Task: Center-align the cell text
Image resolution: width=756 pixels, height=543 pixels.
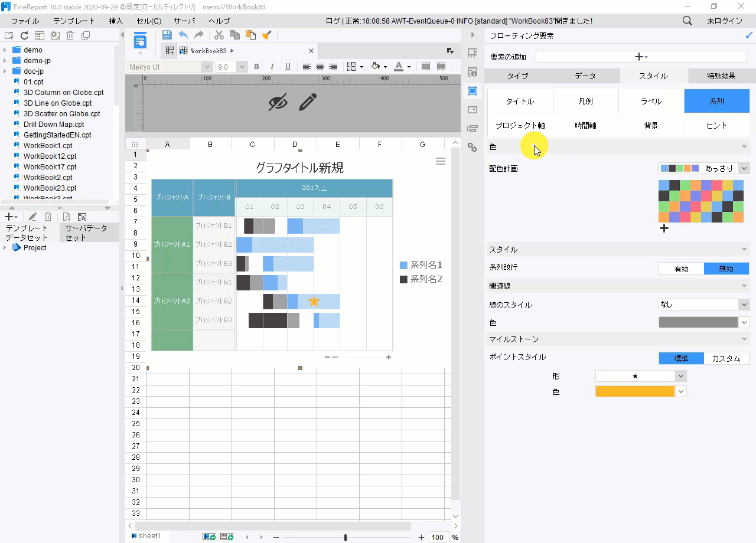Action: [x=320, y=67]
